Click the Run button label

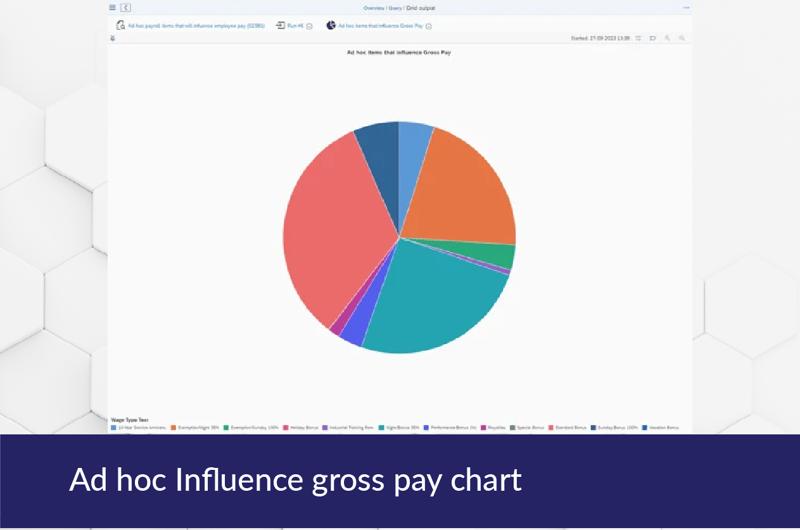pos(295,26)
